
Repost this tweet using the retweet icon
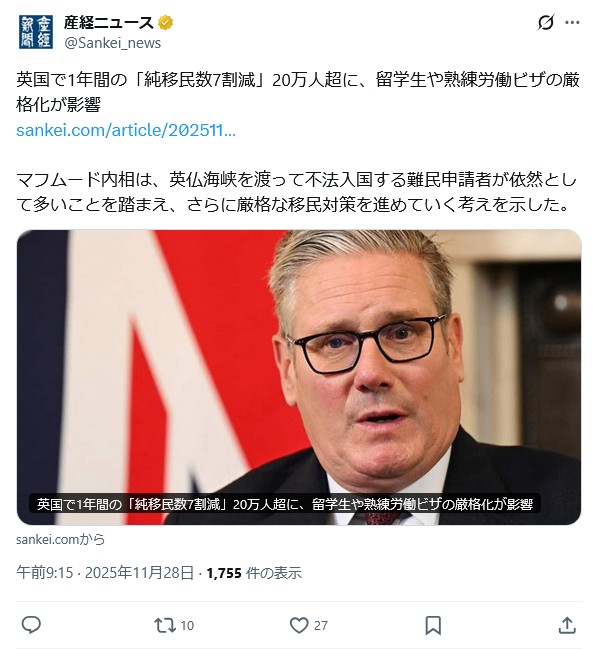click(x=165, y=625)
